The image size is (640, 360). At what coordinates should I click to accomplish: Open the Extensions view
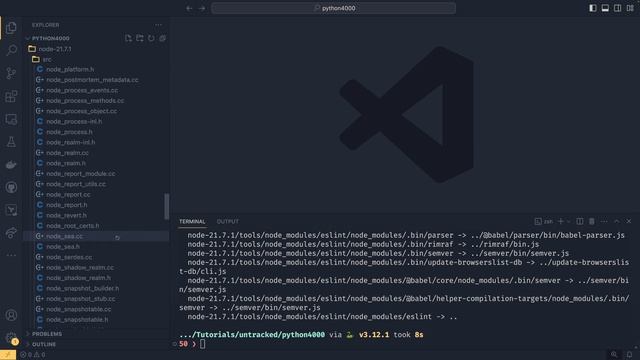[11, 96]
